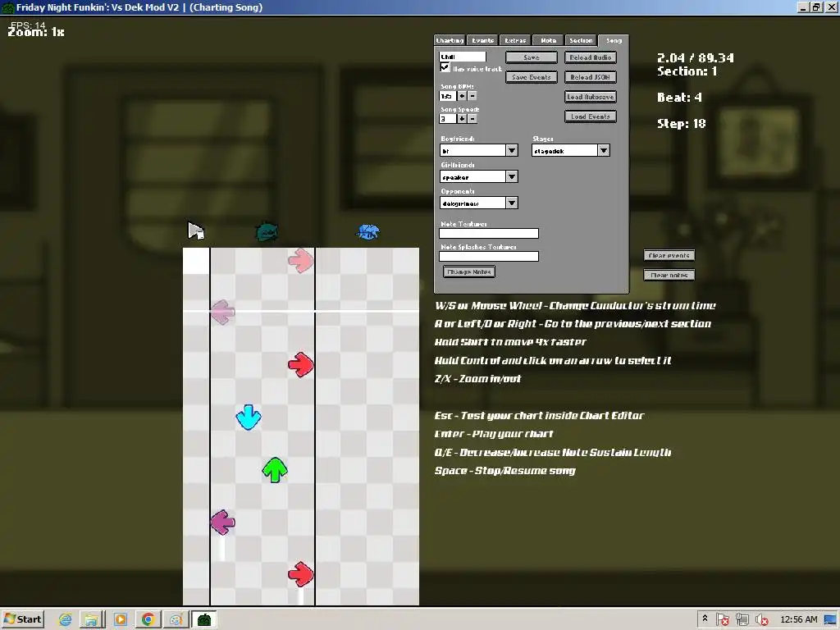Click the faded pink right arrow note at top
Viewport: 840px width, 630px height.
pos(300,260)
